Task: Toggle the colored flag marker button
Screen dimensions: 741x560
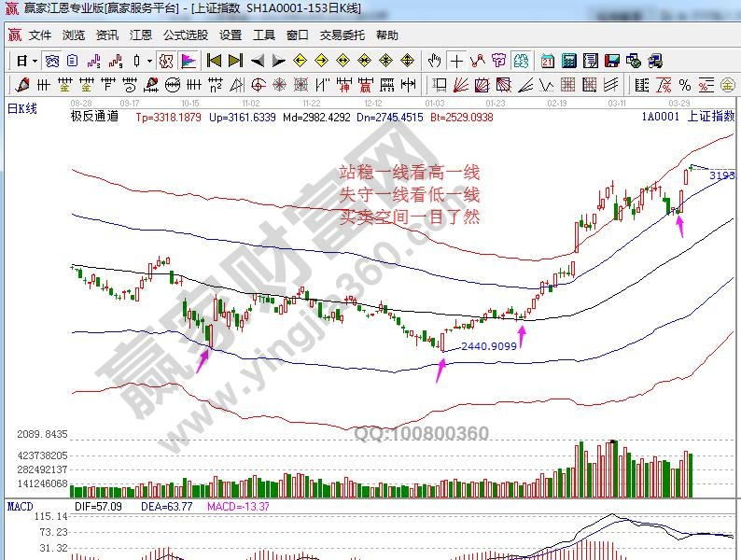Action: coord(188,61)
